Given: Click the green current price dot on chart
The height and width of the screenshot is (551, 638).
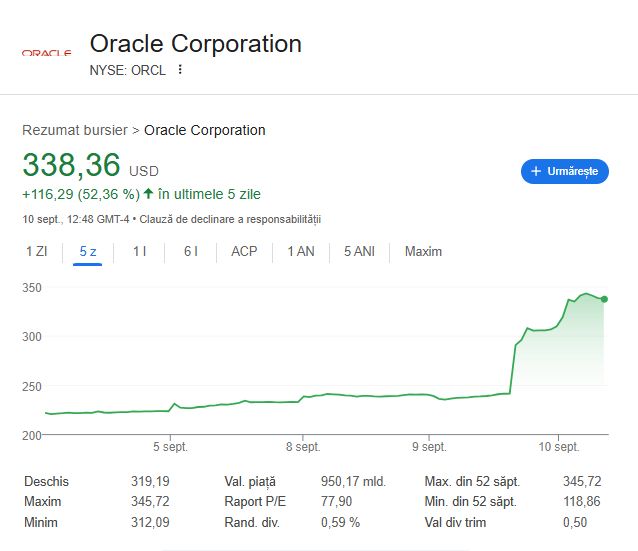Looking at the screenshot, I should click(604, 299).
